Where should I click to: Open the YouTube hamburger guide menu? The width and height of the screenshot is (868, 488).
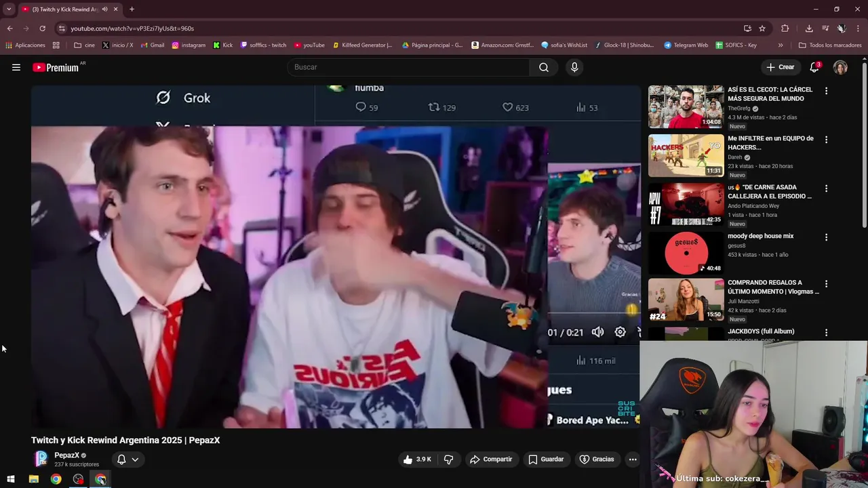click(x=16, y=67)
